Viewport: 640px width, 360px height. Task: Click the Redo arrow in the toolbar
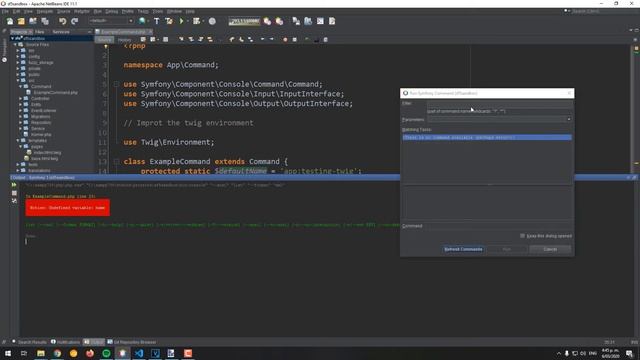pyautogui.click(x=74, y=21)
